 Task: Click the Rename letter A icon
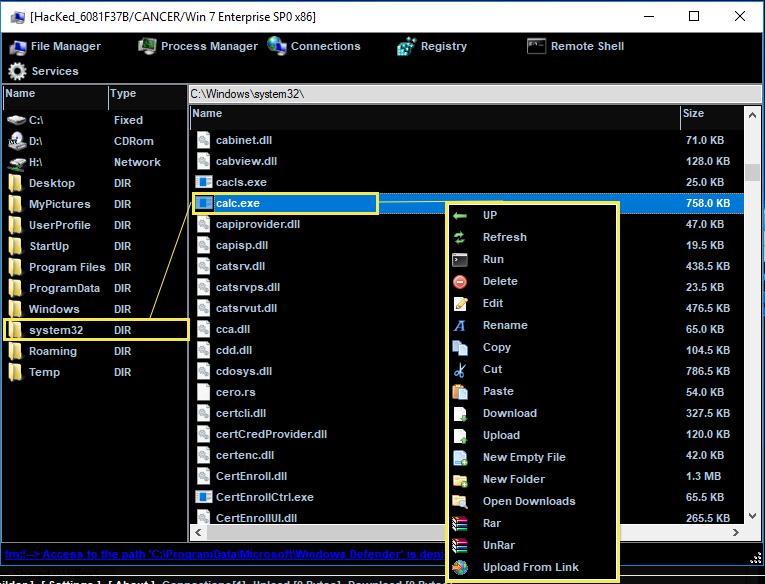[x=460, y=325]
